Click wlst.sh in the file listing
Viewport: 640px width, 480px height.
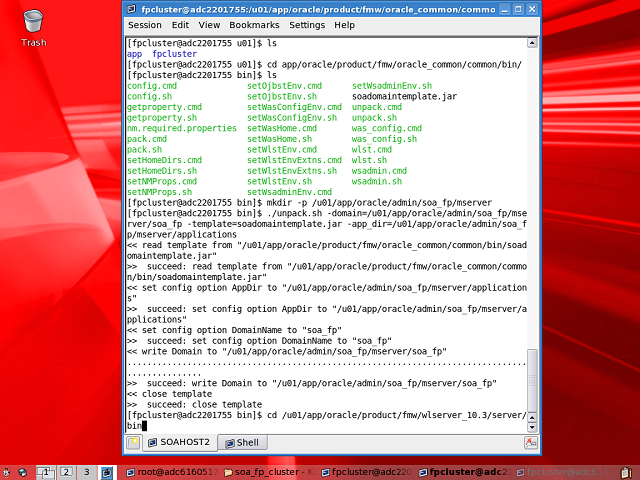(x=369, y=160)
